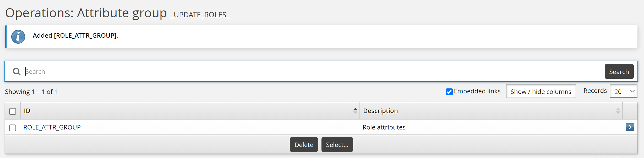Click the info icon in the notification banner

pyautogui.click(x=18, y=37)
